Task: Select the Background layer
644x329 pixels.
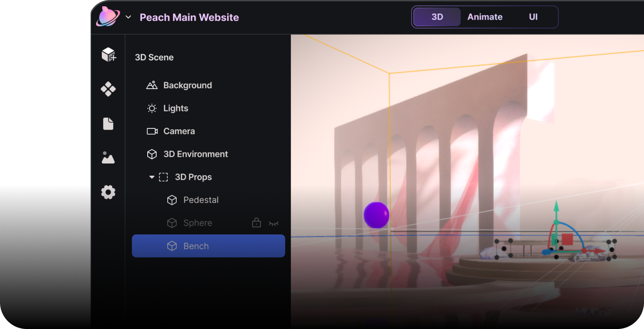Action: coord(187,85)
